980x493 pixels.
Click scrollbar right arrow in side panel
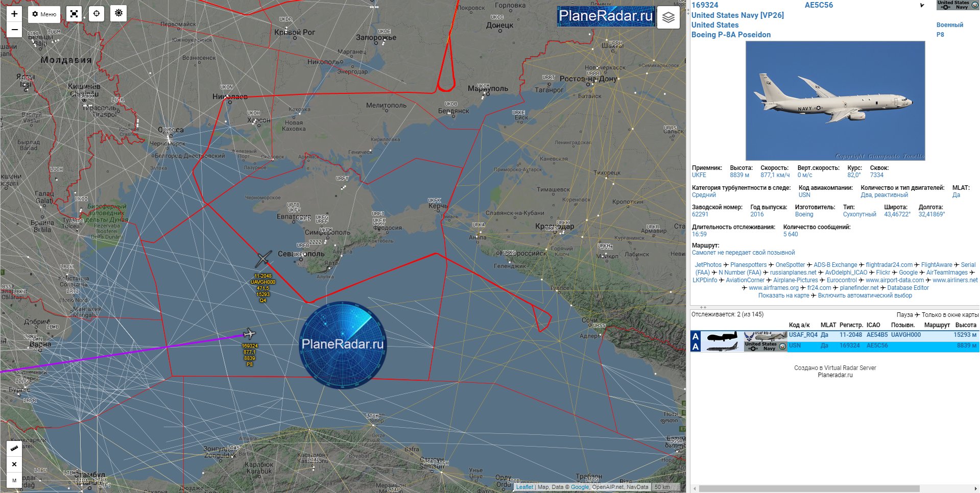(975, 489)
